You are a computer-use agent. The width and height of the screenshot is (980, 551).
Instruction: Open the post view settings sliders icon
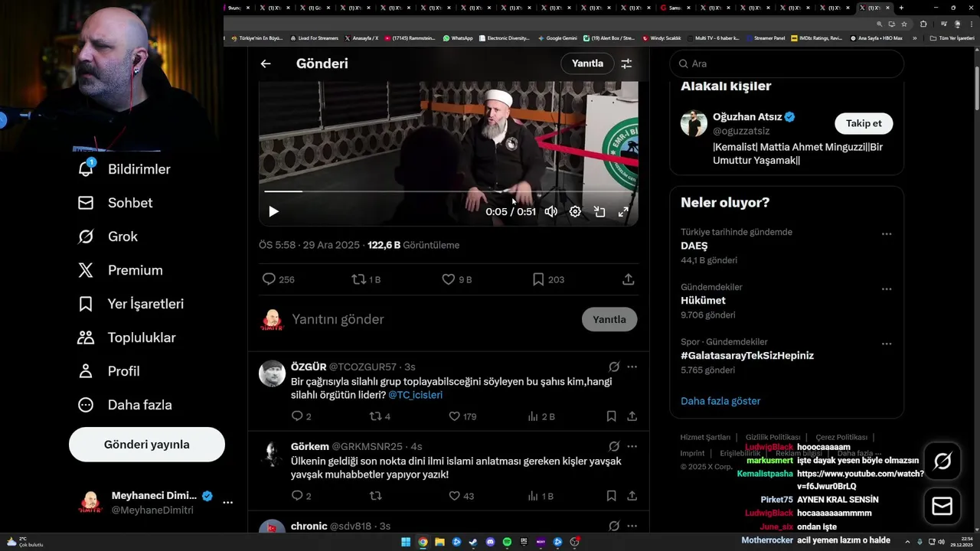pos(626,64)
